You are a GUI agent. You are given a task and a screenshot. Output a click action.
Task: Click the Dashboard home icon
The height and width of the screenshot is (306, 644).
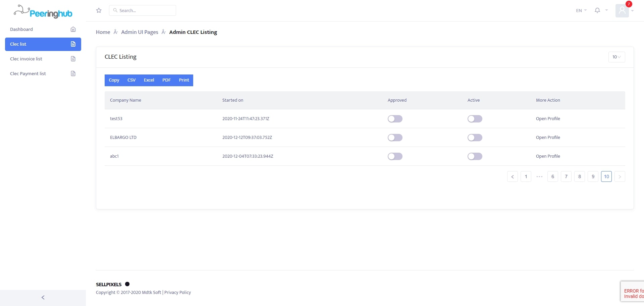click(73, 29)
